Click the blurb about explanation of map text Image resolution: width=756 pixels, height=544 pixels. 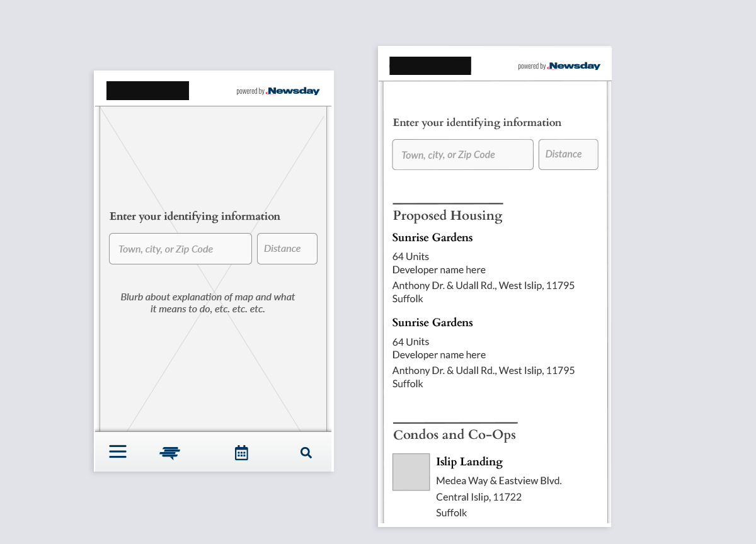click(208, 303)
